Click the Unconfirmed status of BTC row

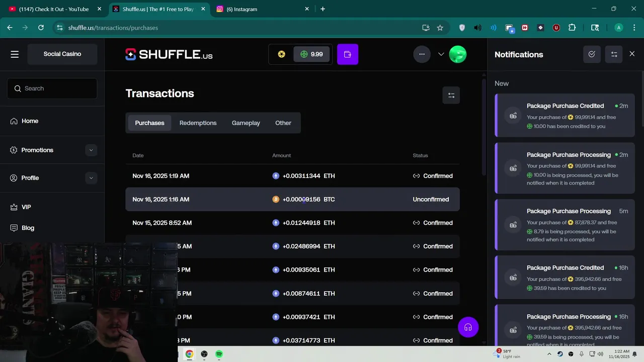(431, 199)
